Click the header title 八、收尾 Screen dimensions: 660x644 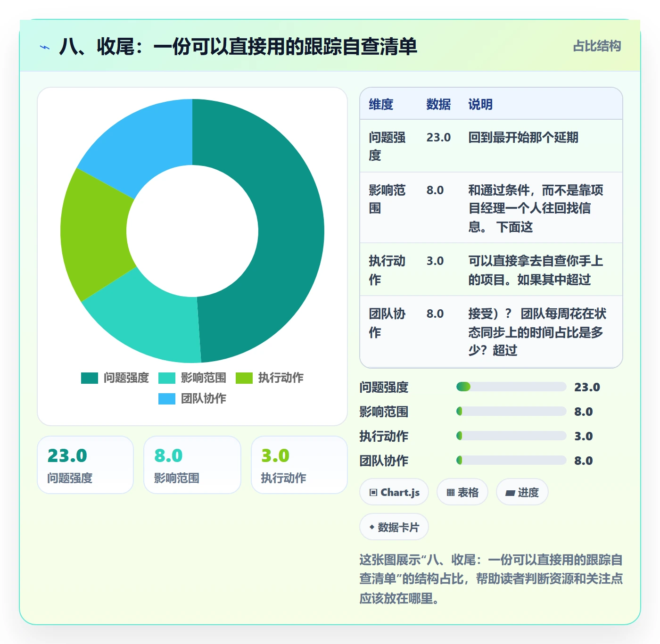click(238, 47)
